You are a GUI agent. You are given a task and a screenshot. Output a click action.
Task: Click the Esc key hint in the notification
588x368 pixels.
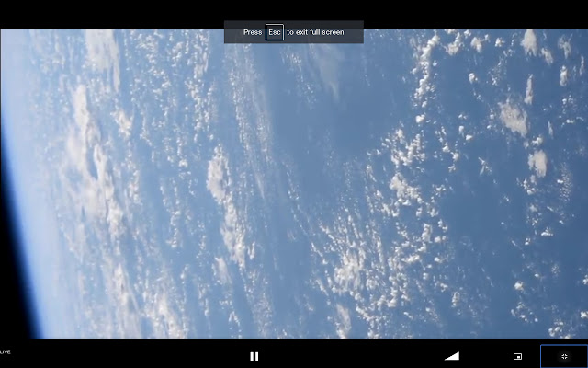click(275, 32)
